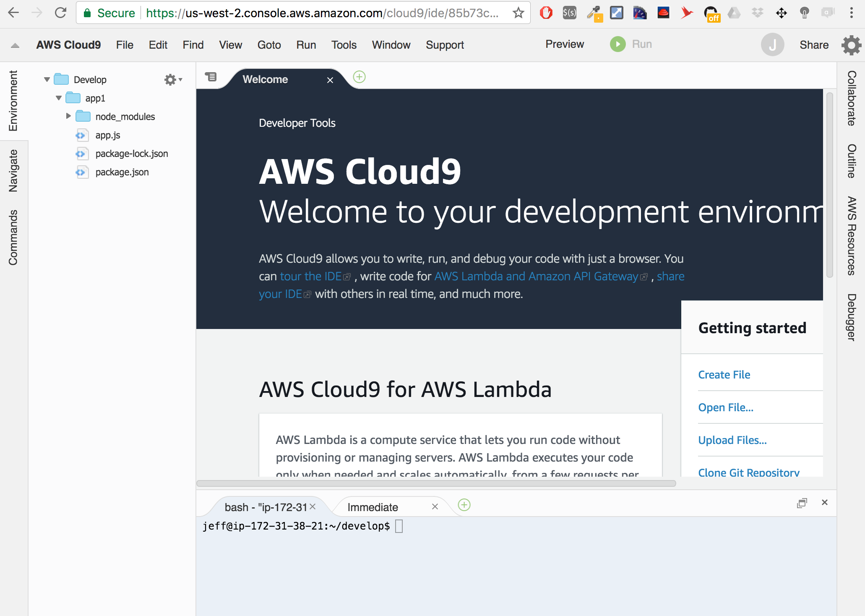Open the Edit menu

(x=158, y=45)
